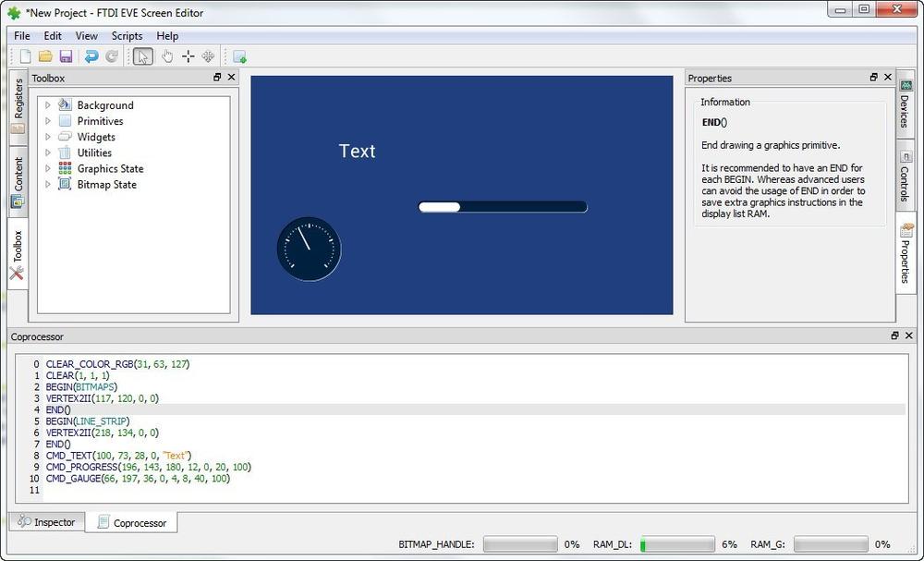Viewport: 924px width, 561px height.
Task: Open the Content side tab
Action: (x=18, y=180)
